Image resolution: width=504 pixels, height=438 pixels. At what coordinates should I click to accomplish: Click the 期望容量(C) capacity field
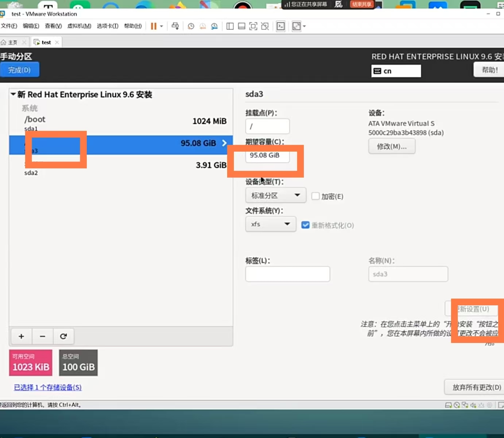click(x=267, y=155)
